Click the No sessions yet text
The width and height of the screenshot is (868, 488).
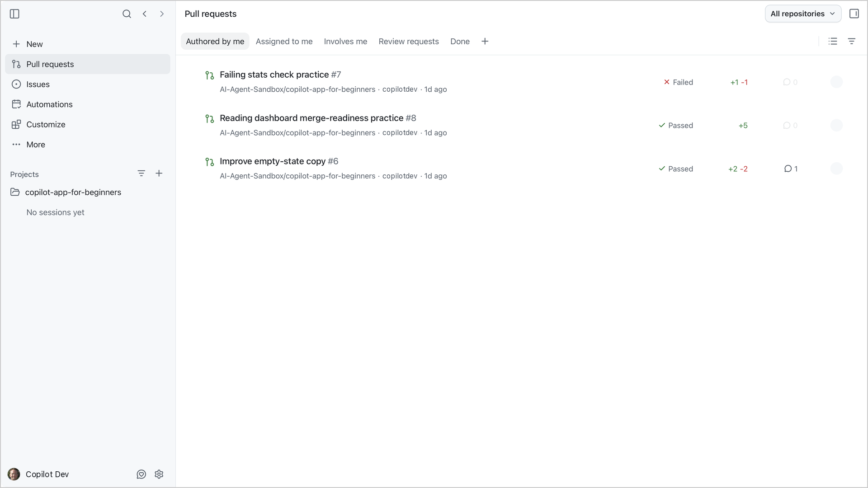55,212
